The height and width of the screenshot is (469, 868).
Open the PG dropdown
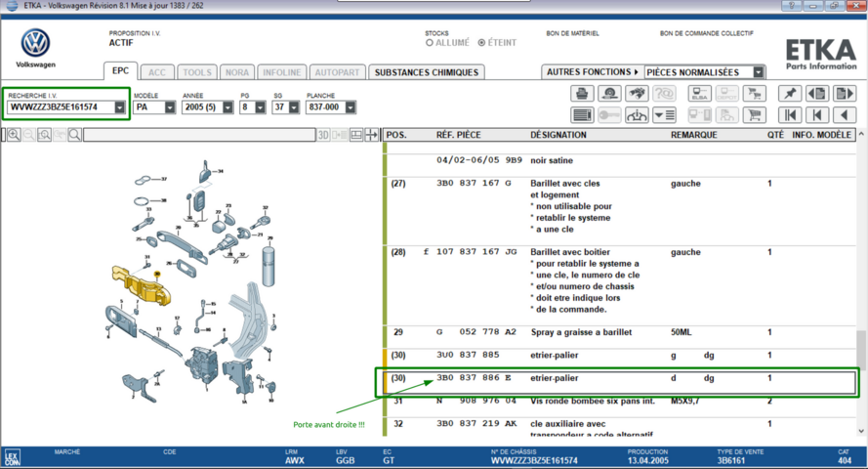260,107
